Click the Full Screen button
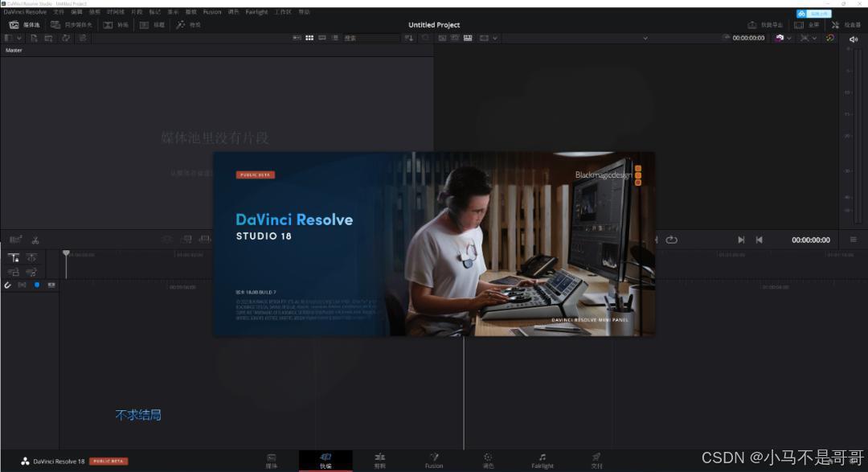The image size is (868, 472). (x=807, y=25)
